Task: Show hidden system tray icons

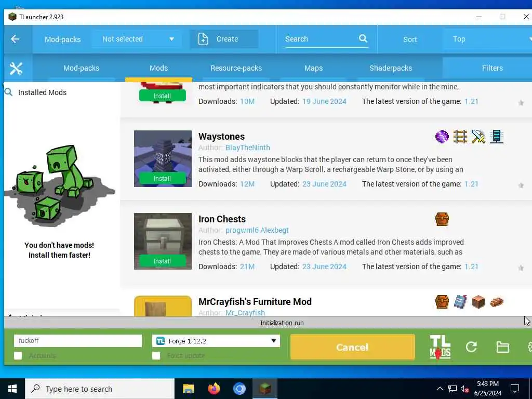Action: (x=440, y=389)
